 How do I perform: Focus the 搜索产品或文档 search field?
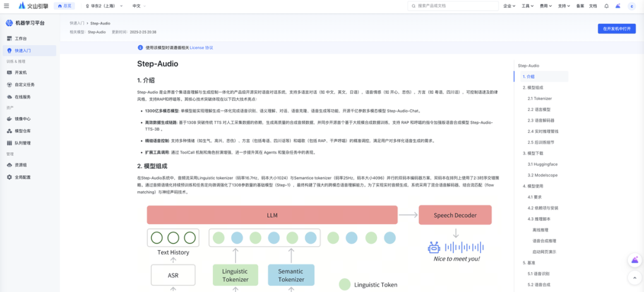click(453, 6)
